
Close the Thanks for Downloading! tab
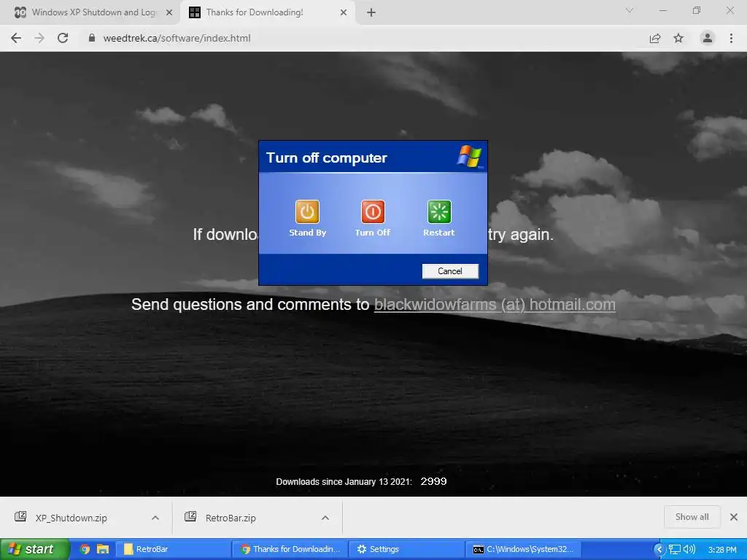344,12
